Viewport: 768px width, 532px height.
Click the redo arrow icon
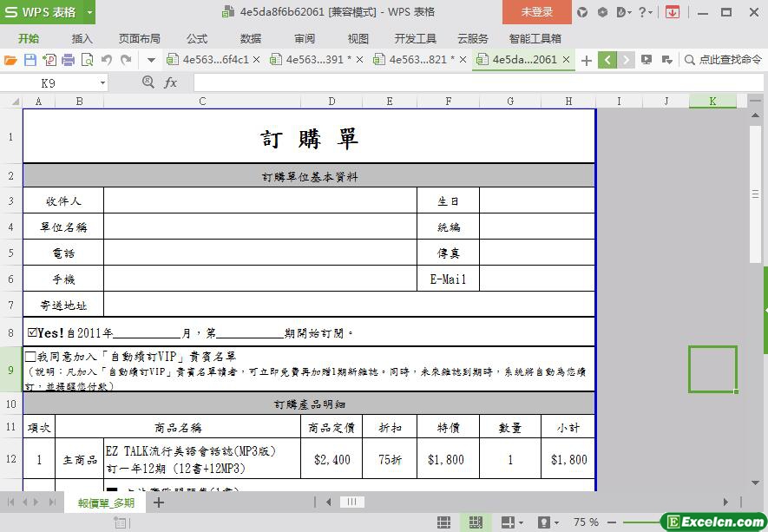click(126, 60)
